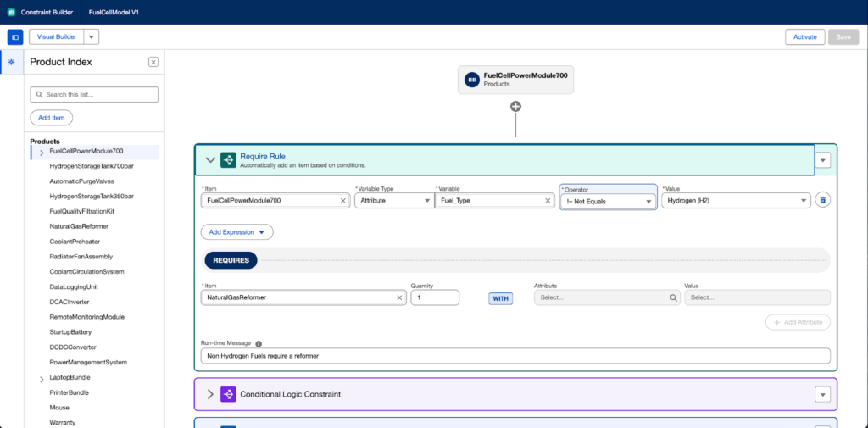Clear the Fuel_Type Variable field

[548, 201]
